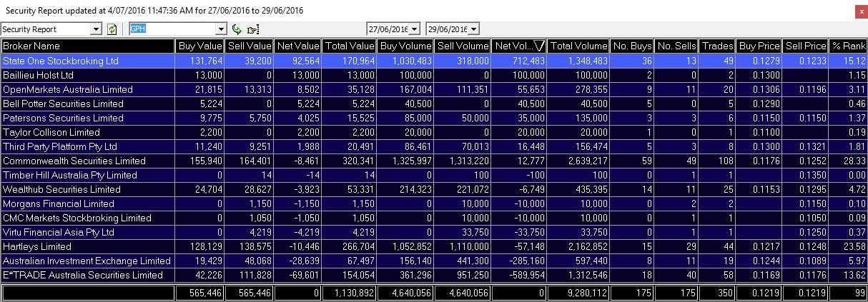
Task: Sort by Buy Price column header
Action: click(760, 46)
